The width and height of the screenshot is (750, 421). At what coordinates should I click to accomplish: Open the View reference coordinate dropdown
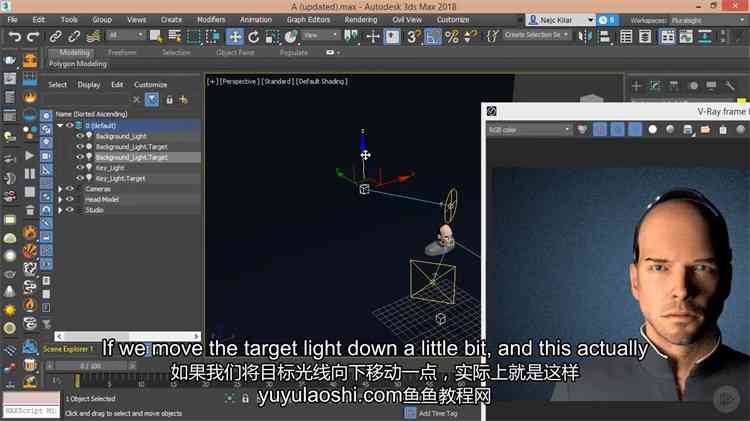pos(320,35)
